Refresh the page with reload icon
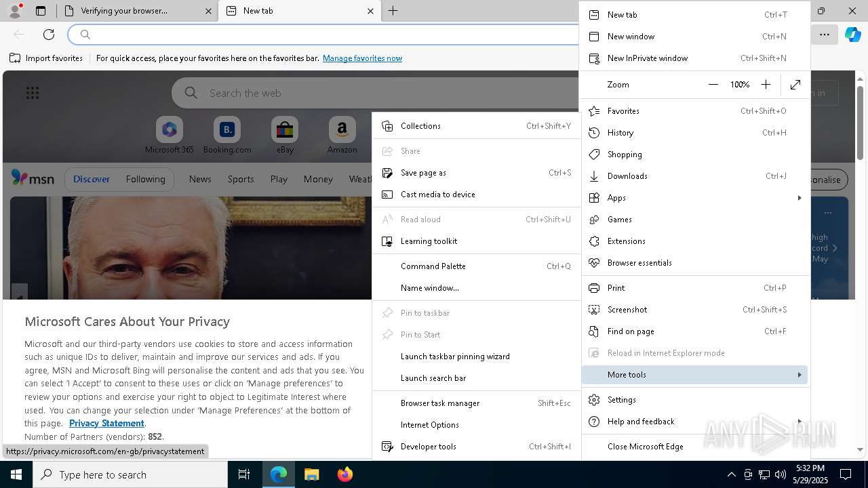The height and width of the screenshot is (488, 868). [x=49, y=34]
